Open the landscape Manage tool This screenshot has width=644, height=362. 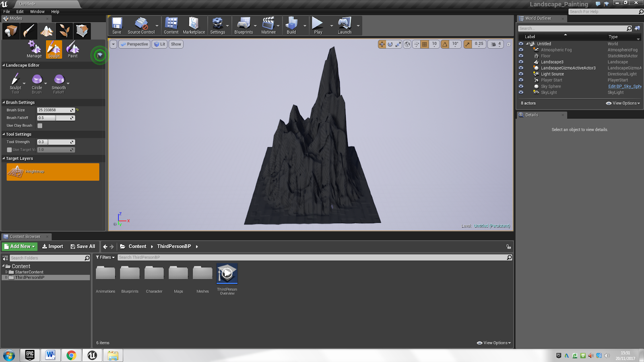coord(34,49)
